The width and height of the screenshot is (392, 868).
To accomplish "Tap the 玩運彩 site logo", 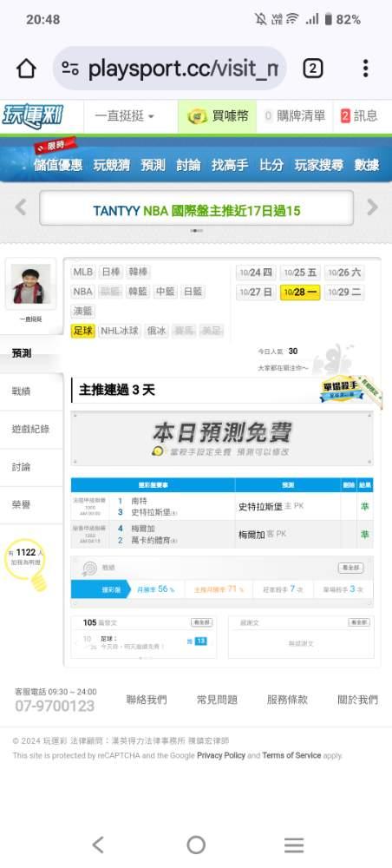I will pos(33,116).
